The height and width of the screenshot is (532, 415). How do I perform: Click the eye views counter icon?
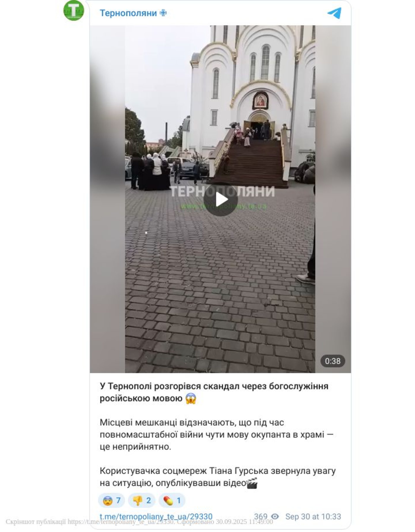pos(275,517)
